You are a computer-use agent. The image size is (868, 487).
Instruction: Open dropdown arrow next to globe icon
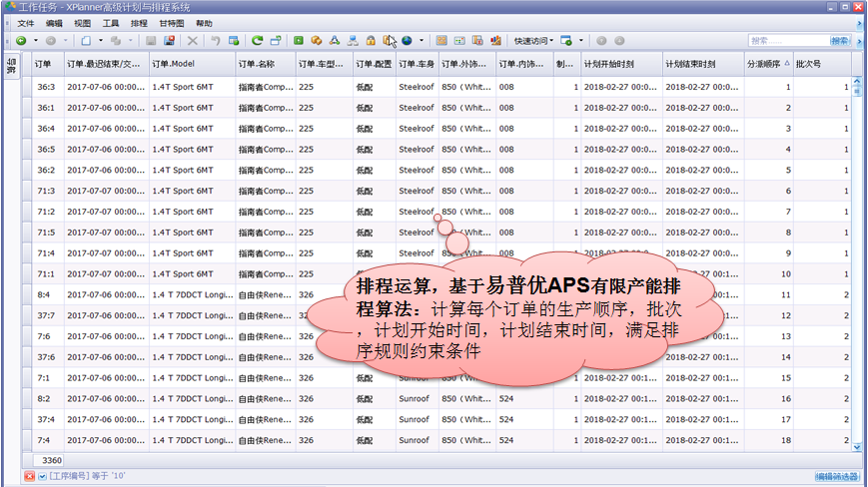point(422,41)
